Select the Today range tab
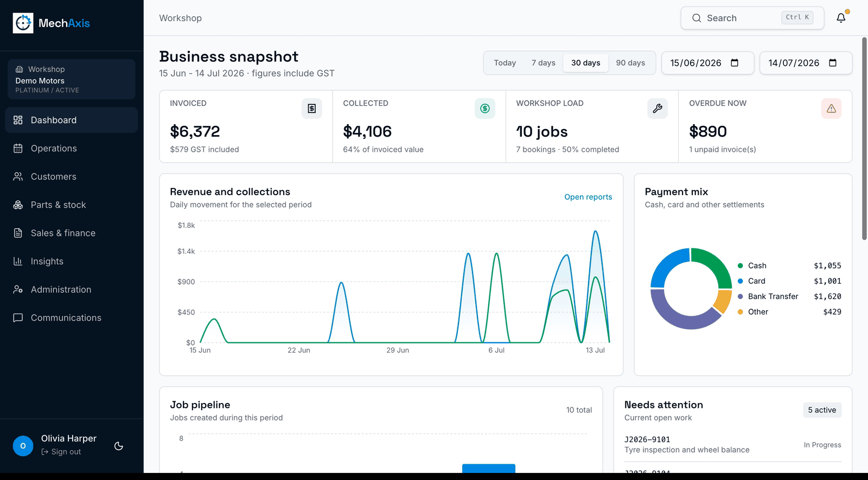Screen dimensions: 868x480 [x=505, y=63]
